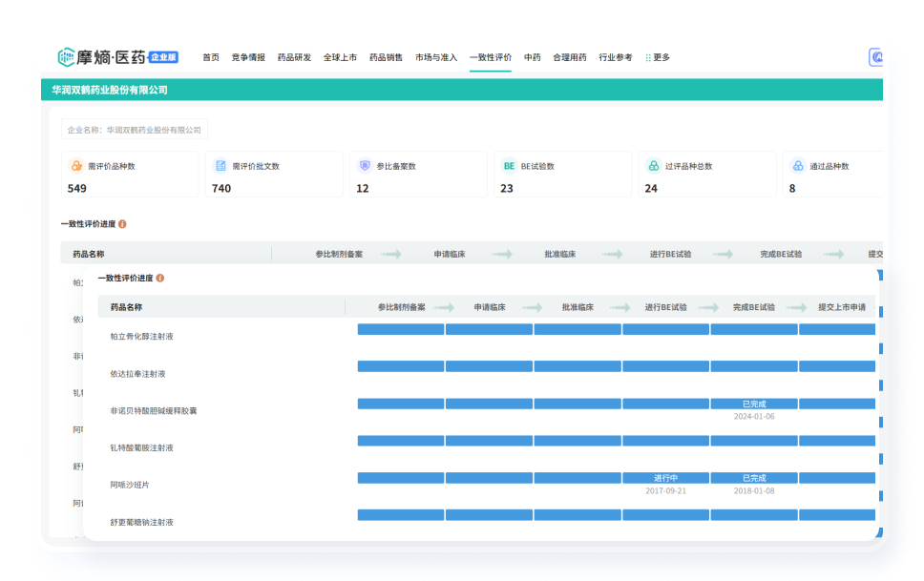
Task: Open the 合理用药 menu
Action: [569, 57]
